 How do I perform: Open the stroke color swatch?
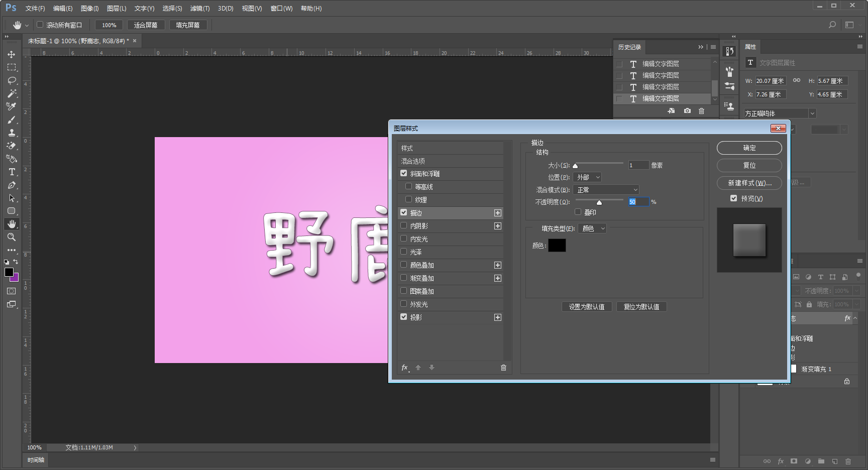pos(557,246)
